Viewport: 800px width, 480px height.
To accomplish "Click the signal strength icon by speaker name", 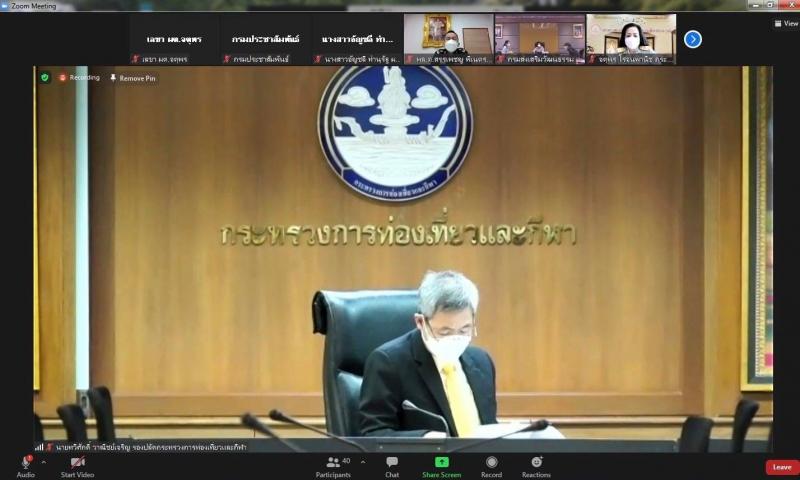I will click(x=39, y=447).
